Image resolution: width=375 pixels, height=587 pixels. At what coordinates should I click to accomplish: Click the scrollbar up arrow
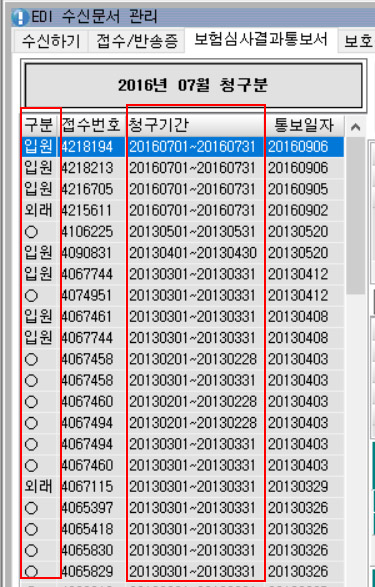click(x=355, y=127)
